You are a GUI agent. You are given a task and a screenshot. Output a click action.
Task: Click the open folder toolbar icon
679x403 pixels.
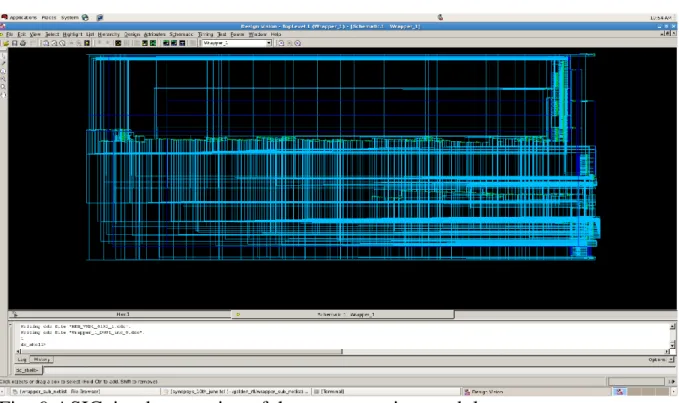6,43
